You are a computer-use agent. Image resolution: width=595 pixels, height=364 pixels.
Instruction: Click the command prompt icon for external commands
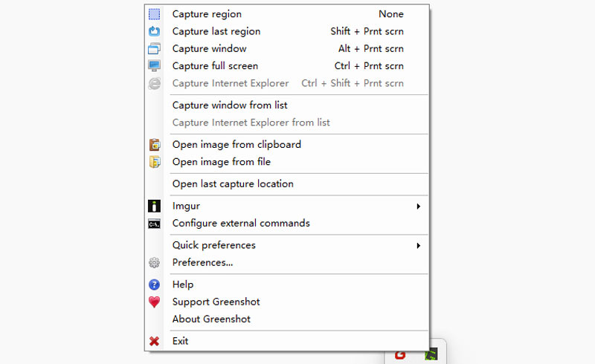154,224
